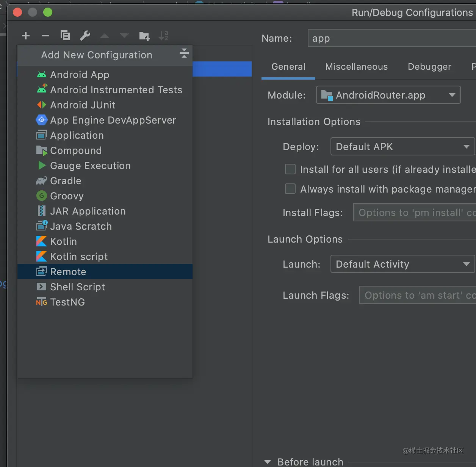The width and height of the screenshot is (476, 467).
Task: Choose Java Scratch entry
Action: click(x=105, y=226)
